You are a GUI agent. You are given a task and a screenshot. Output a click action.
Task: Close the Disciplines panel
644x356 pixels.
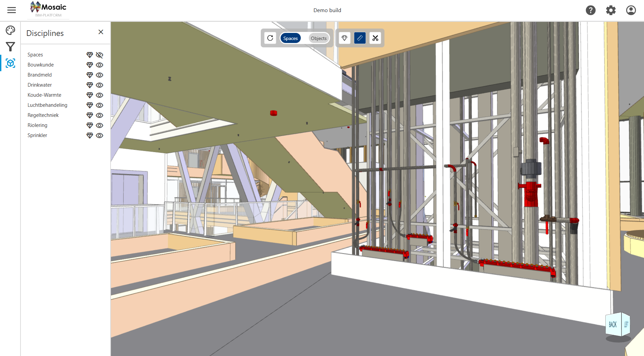pos(101,32)
